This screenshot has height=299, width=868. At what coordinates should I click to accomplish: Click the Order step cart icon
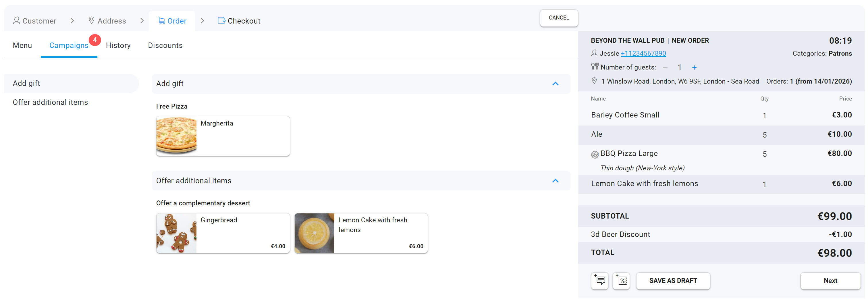click(x=161, y=21)
